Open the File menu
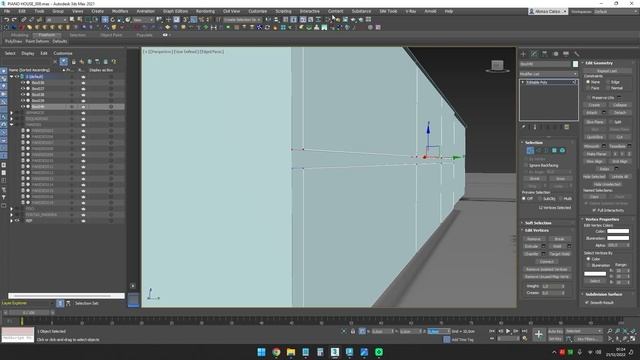The width and height of the screenshot is (640, 360). [7, 11]
